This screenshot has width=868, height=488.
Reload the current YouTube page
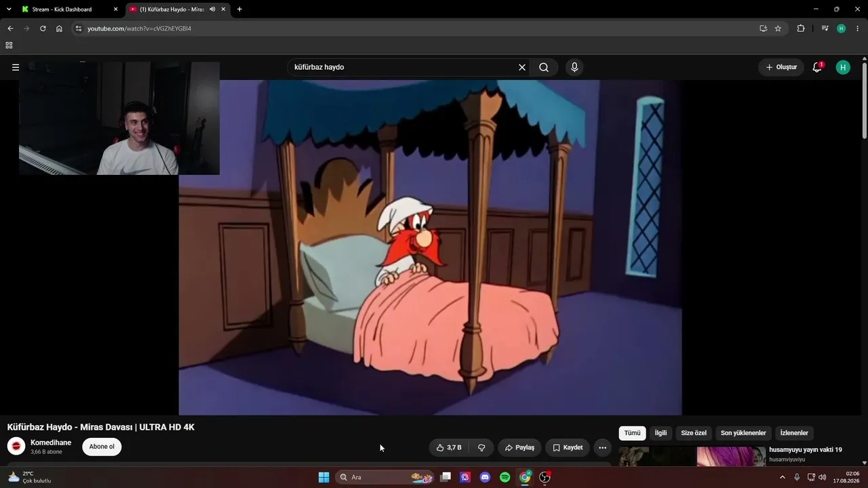point(43,28)
